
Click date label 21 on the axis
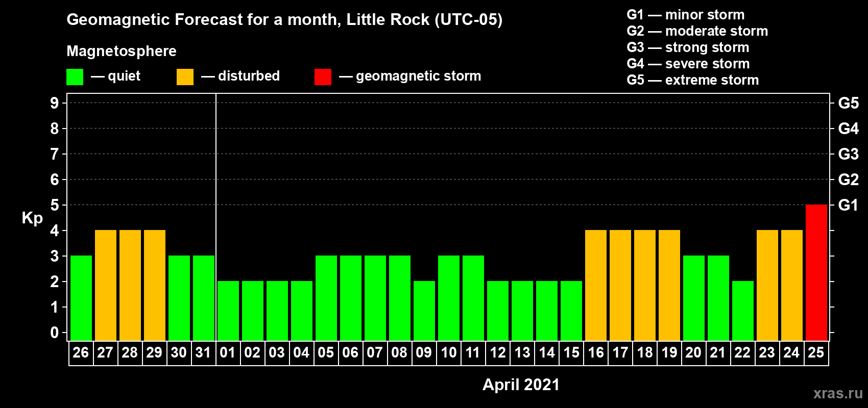click(x=718, y=353)
